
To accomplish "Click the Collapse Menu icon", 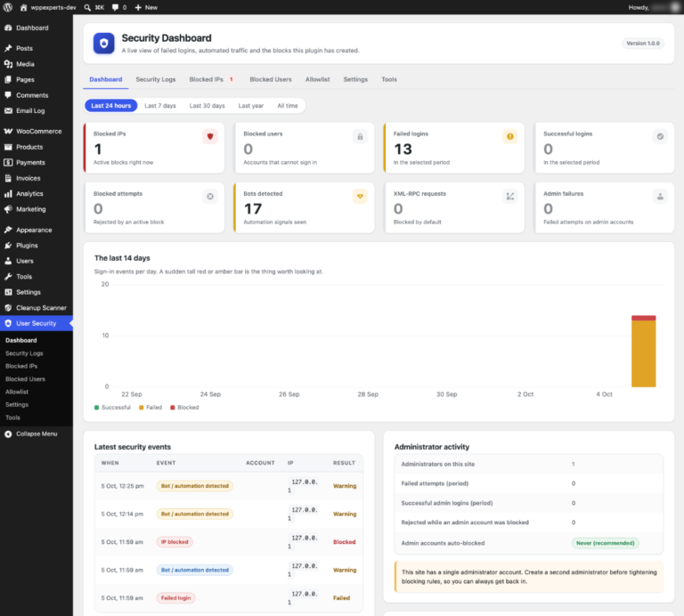I will point(8,434).
